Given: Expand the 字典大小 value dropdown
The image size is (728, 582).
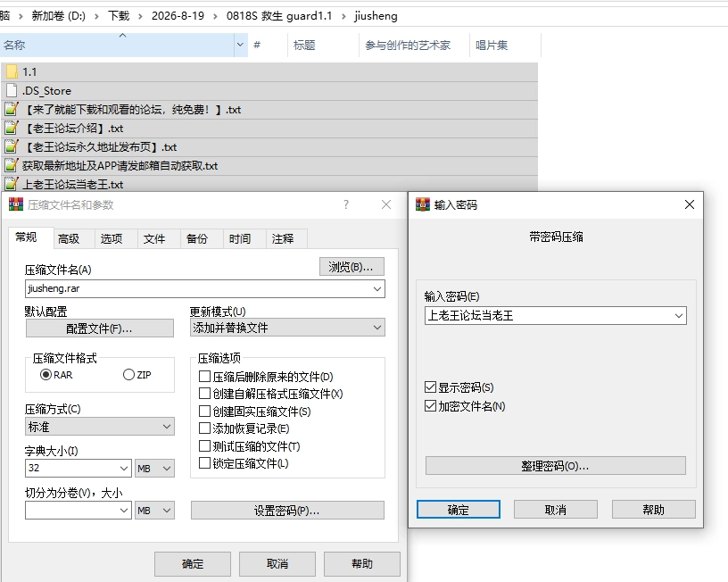Looking at the screenshot, I should 124,469.
